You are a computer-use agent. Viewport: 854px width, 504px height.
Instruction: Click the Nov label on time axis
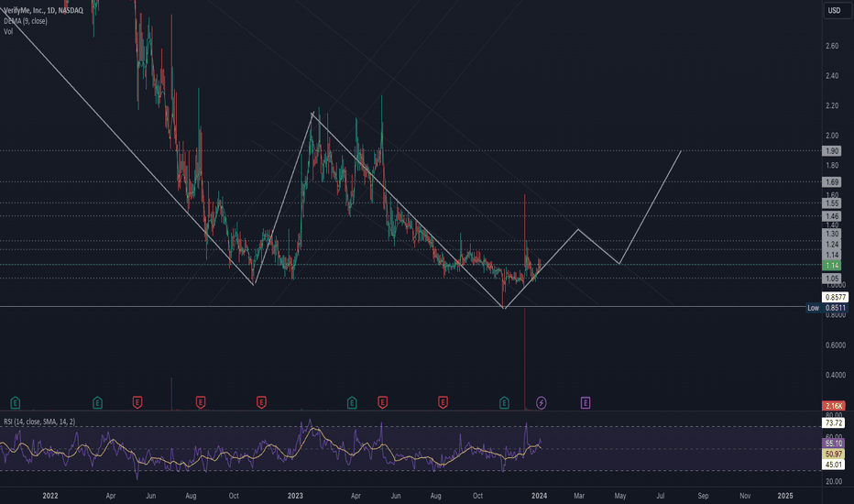(x=745, y=496)
